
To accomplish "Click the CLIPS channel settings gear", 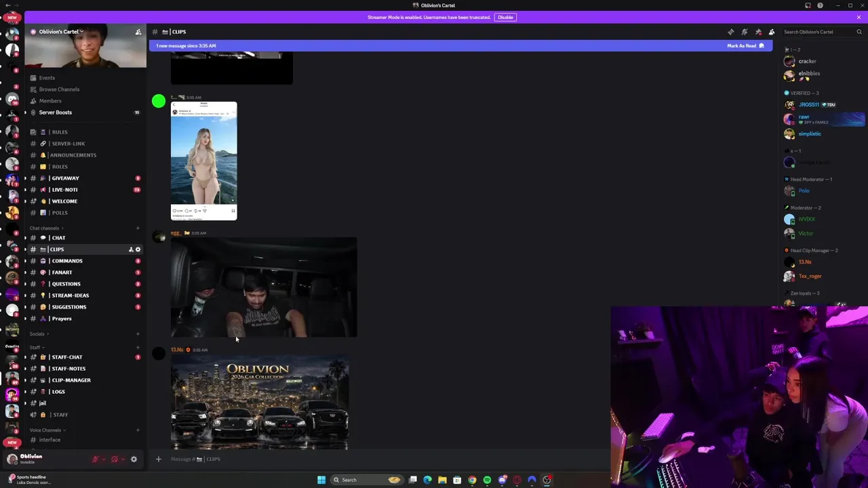I will click(138, 249).
